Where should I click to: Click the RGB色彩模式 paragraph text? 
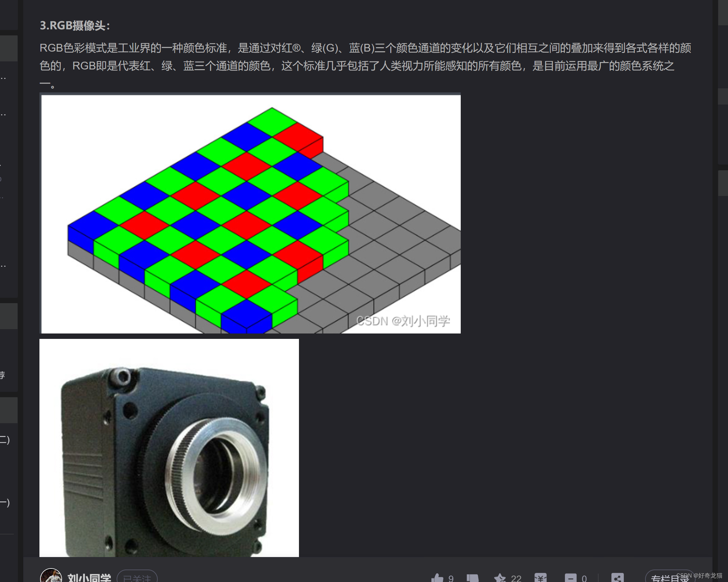[x=365, y=57]
